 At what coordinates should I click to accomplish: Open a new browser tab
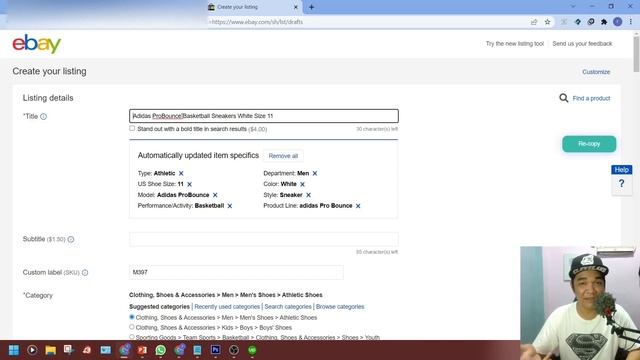[311, 7]
